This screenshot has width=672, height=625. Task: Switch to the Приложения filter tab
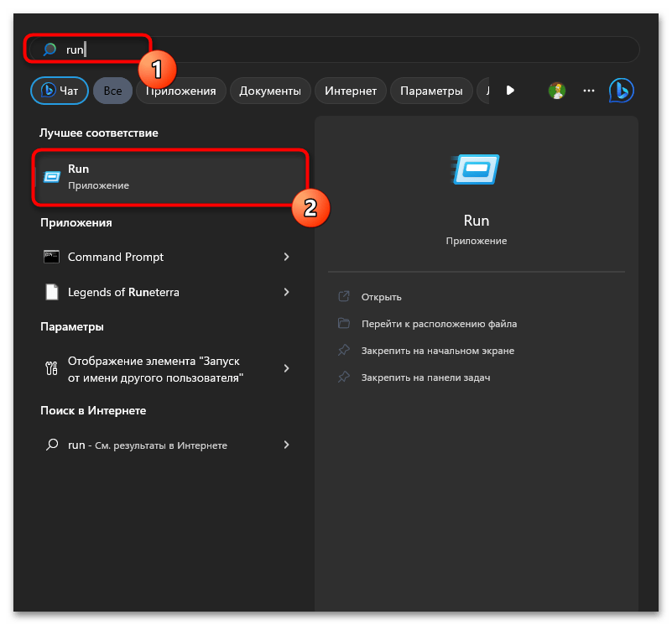(x=181, y=91)
